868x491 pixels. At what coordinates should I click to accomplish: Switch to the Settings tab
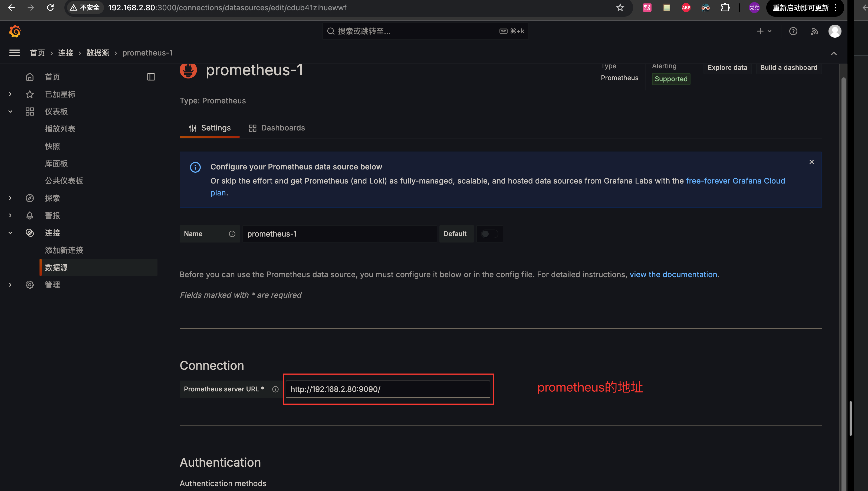(210, 128)
